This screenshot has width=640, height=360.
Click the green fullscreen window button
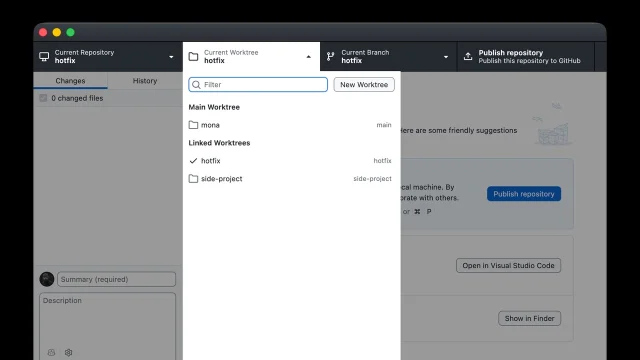[x=71, y=32]
